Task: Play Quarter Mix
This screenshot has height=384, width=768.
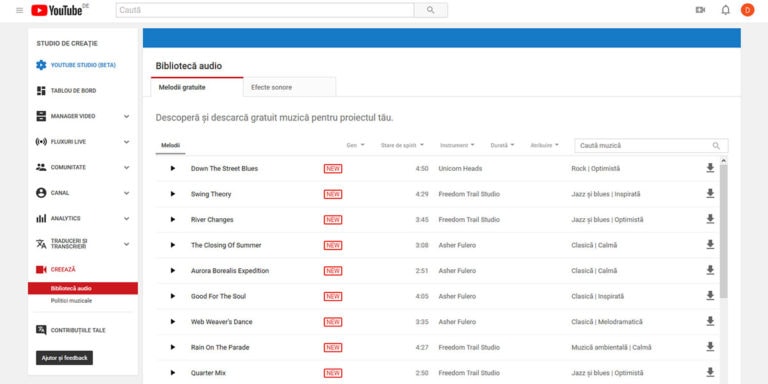Action: coord(172,373)
